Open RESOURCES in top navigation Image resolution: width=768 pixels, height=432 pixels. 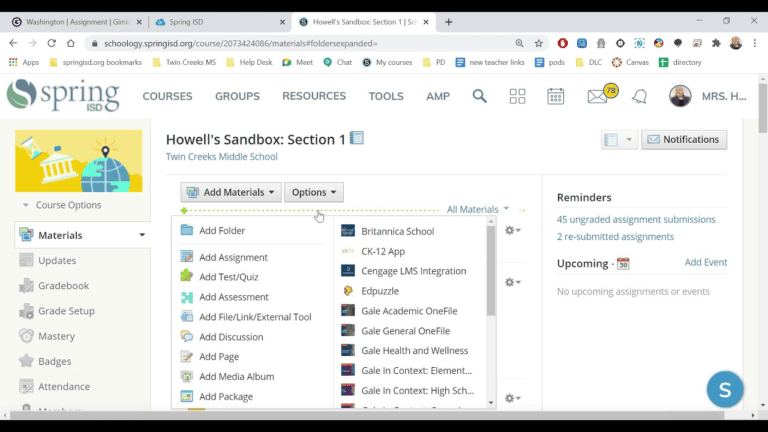(x=314, y=96)
